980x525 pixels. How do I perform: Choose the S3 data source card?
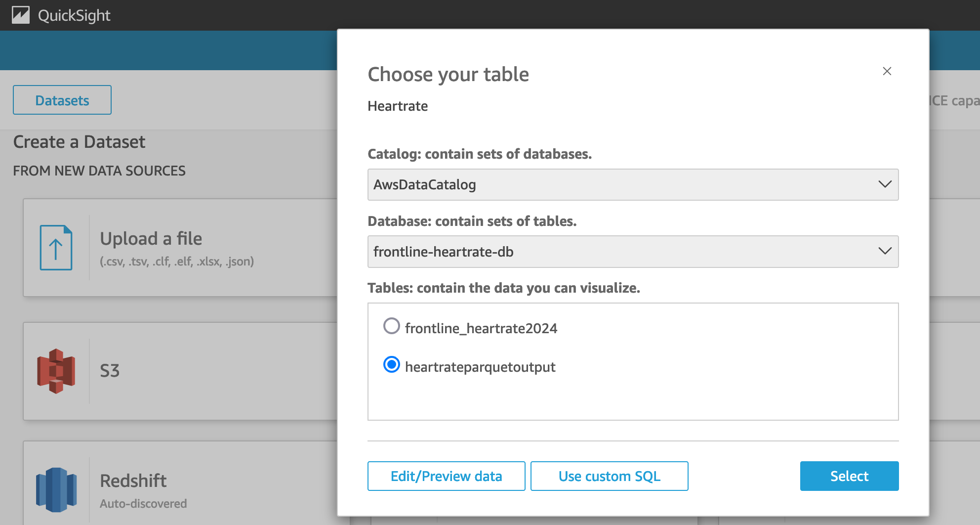tap(181, 371)
